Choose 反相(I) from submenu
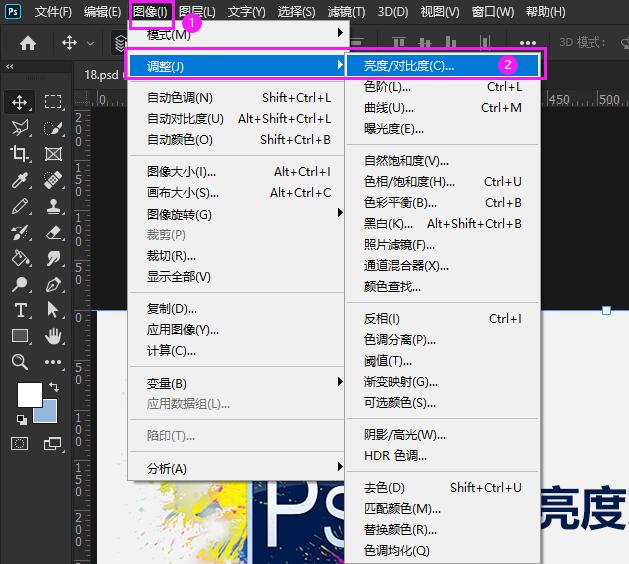 442,319
